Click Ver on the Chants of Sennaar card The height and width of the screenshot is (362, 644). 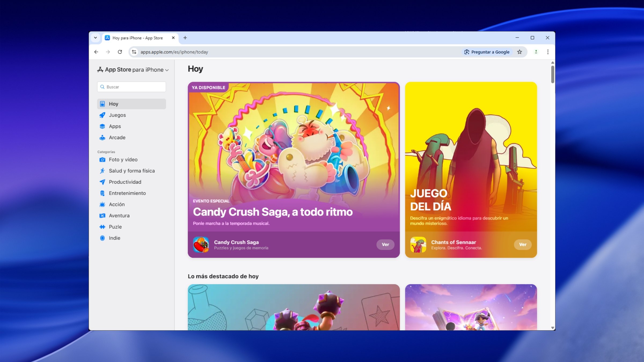click(523, 245)
